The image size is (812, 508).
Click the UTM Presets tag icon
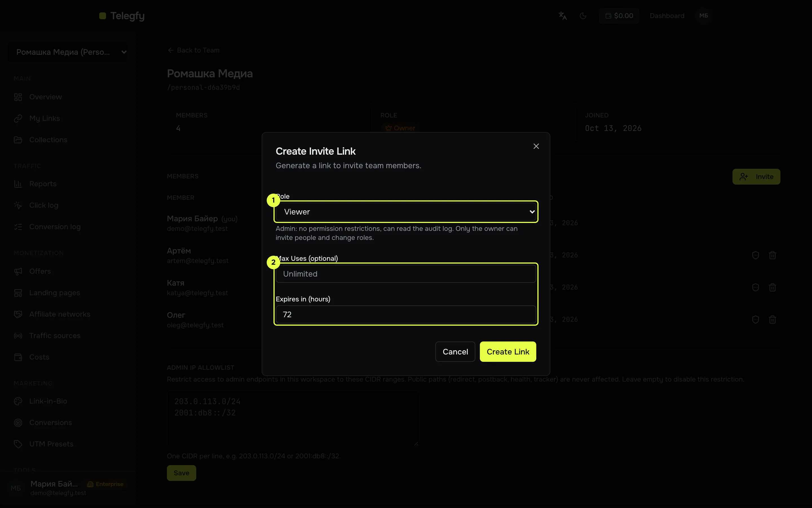(x=18, y=444)
